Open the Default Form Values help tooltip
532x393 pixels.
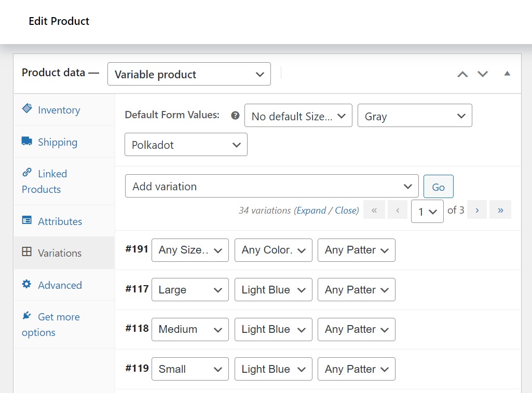point(235,115)
